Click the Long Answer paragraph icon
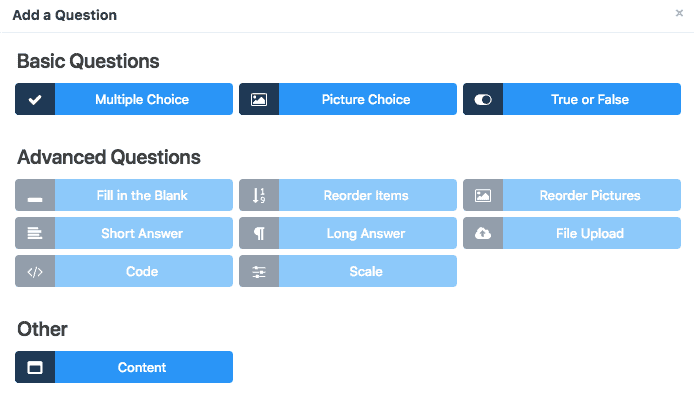Image resolution: width=694 pixels, height=393 pixels. pos(259,233)
